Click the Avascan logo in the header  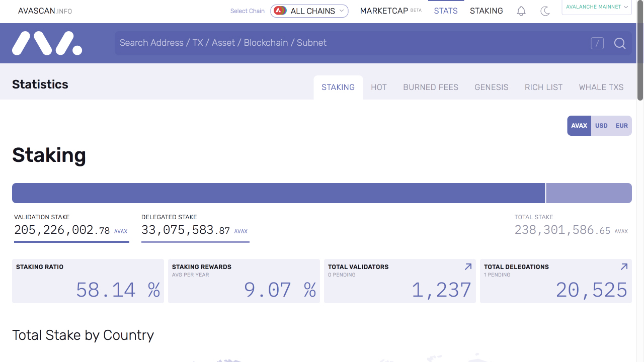click(47, 43)
